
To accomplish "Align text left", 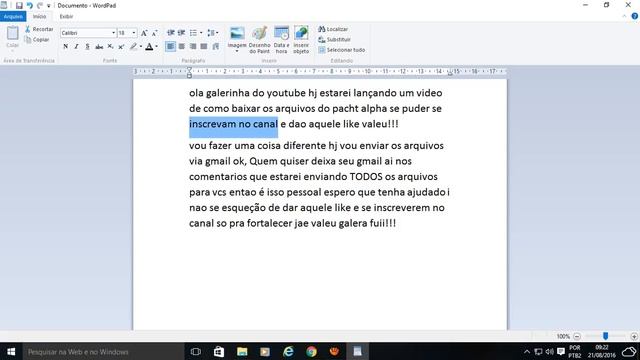I will pyautogui.click(x=171, y=47).
